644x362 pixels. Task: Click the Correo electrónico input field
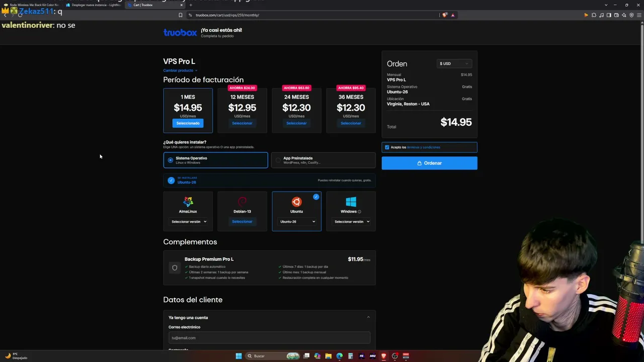(x=269, y=338)
